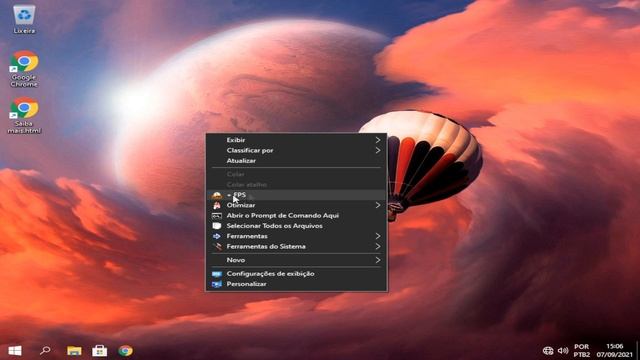
Task: Click the greyed Colar entry
Action: click(296, 174)
